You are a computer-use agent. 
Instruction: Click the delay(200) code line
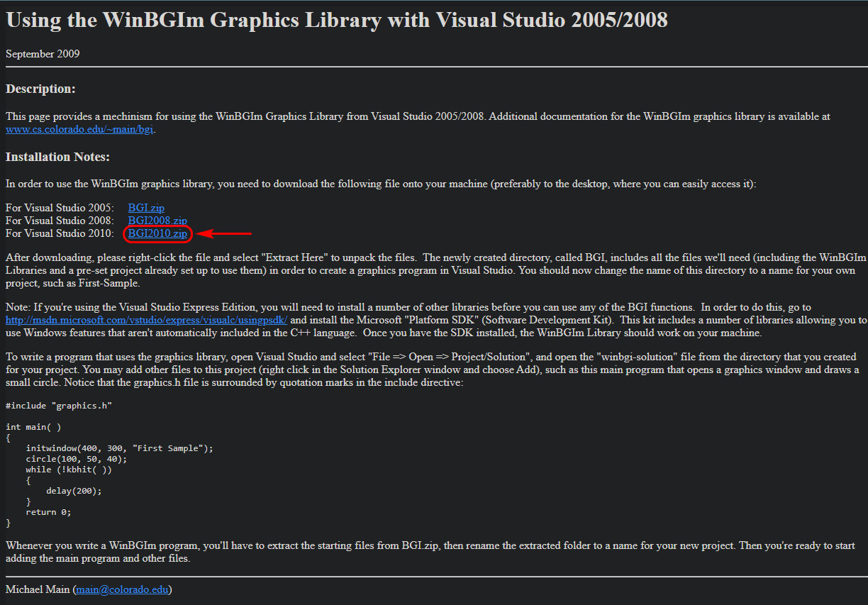tap(74, 491)
